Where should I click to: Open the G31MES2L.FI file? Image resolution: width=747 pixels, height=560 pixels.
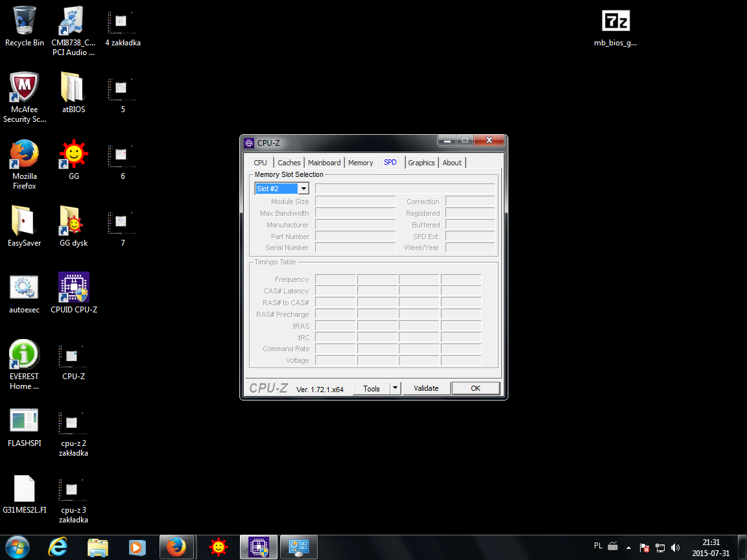pyautogui.click(x=24, y=494)
